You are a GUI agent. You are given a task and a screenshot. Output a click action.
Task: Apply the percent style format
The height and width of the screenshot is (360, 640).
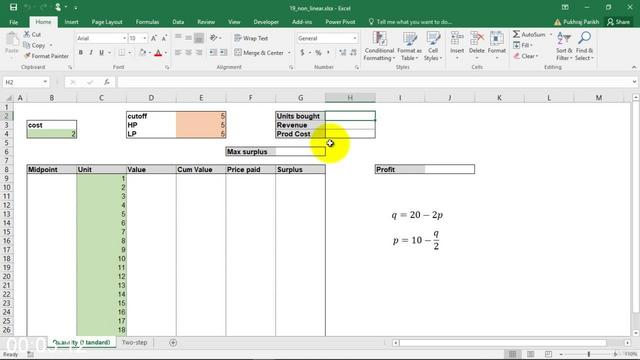(318, 53)
